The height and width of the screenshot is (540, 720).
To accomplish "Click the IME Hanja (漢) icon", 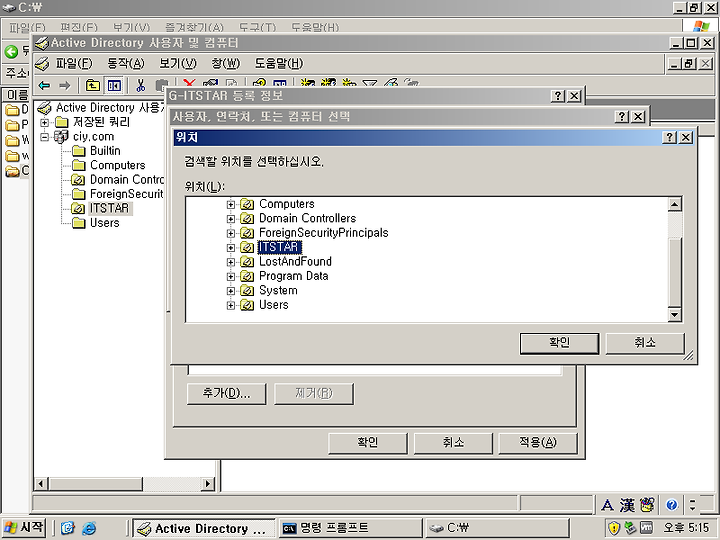I will [627, 505].
